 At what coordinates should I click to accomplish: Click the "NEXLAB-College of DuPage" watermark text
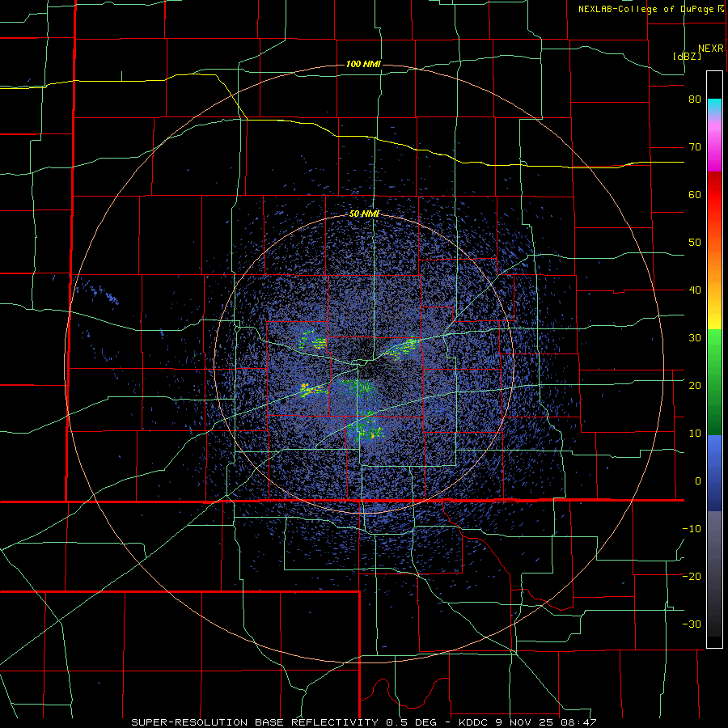tap(645, 9)
